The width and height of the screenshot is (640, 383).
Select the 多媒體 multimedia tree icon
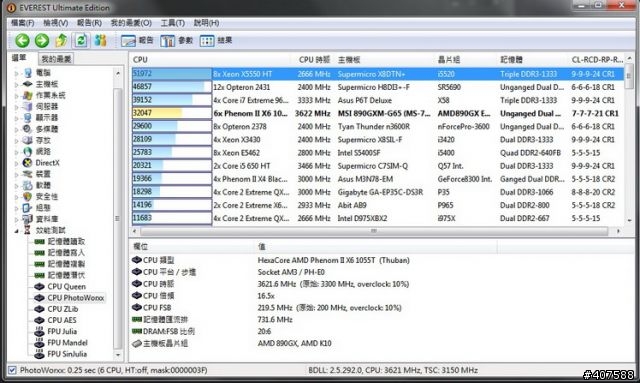click(28, 129)
